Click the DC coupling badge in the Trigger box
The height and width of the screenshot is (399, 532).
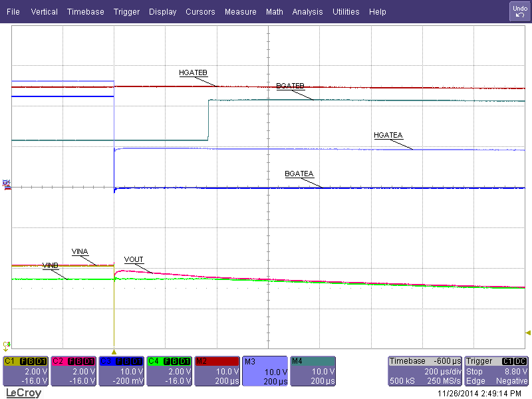tap(519, 361)
